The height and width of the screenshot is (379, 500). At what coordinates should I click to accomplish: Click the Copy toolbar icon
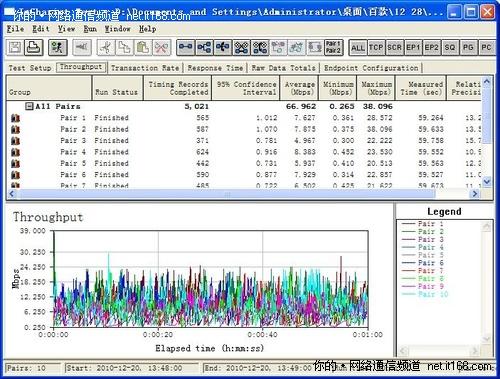click(125, 47)
